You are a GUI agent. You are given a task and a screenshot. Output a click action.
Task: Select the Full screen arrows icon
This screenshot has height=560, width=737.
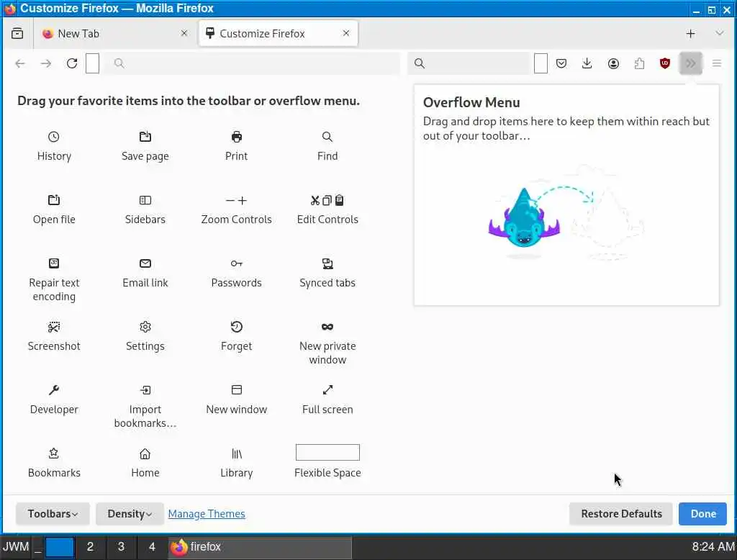[327, 390]
